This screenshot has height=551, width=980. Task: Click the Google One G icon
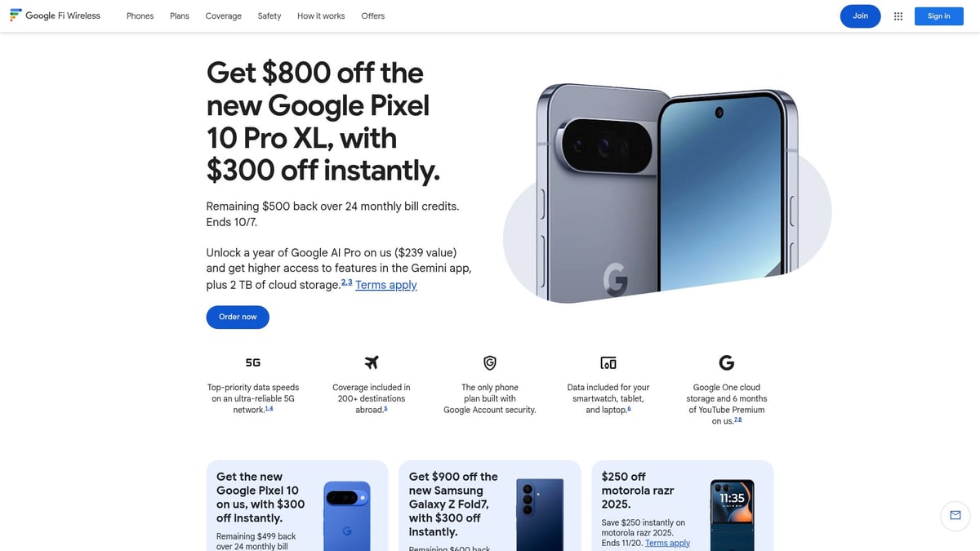(x=726, y=362)
